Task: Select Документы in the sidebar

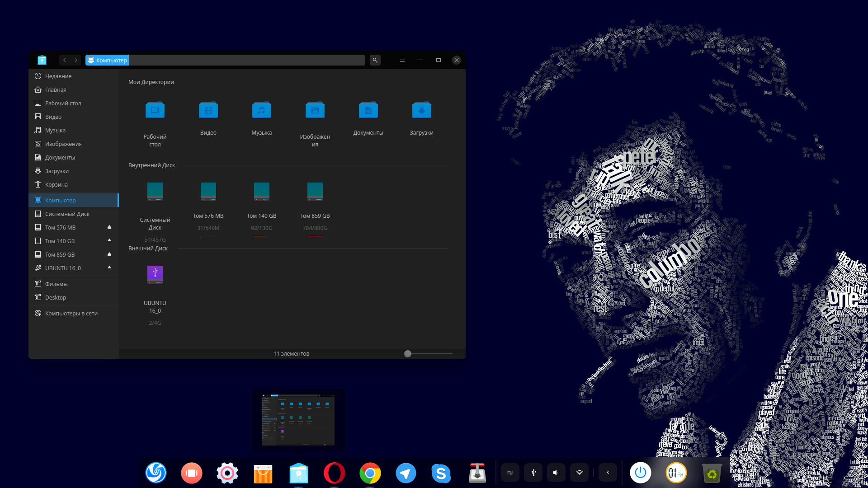Action: tap(74, 157)
